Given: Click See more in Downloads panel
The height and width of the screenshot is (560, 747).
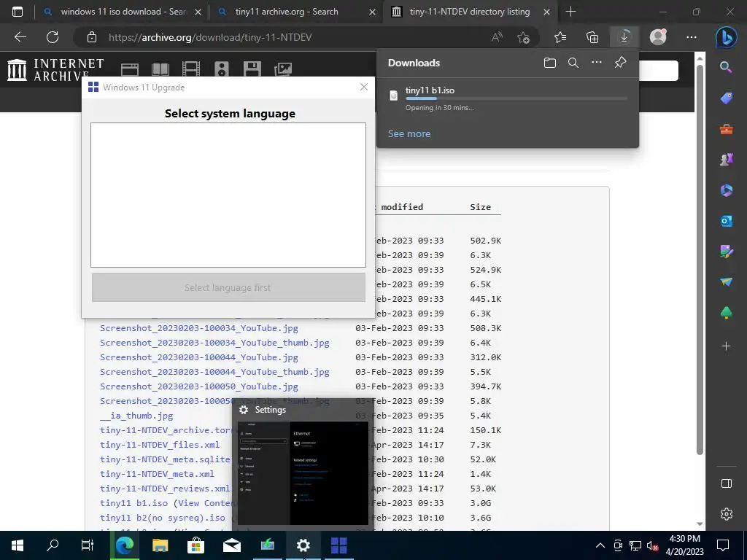Looking at the screenshot, I should pos(409,134).
